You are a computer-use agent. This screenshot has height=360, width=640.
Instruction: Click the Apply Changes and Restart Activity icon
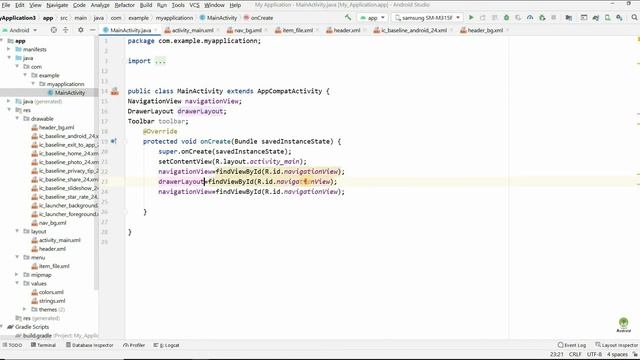pyautogui.click(x=483, y=18)
